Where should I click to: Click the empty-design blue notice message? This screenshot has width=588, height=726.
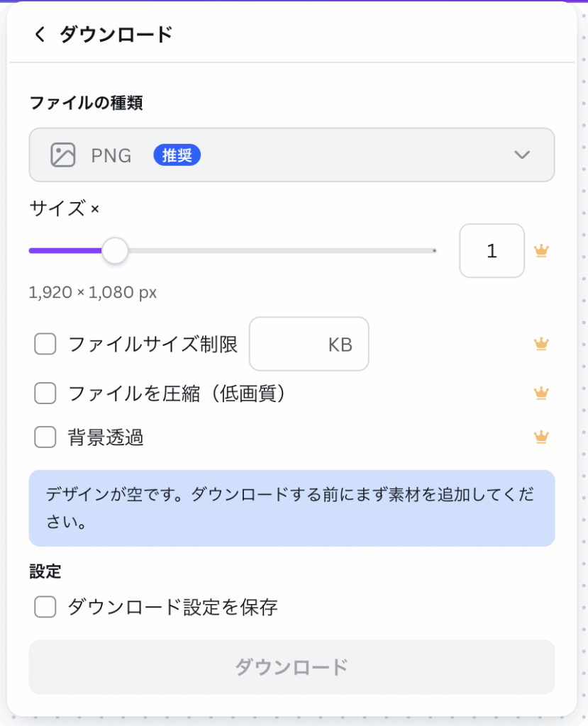click(x=291, y=508)
